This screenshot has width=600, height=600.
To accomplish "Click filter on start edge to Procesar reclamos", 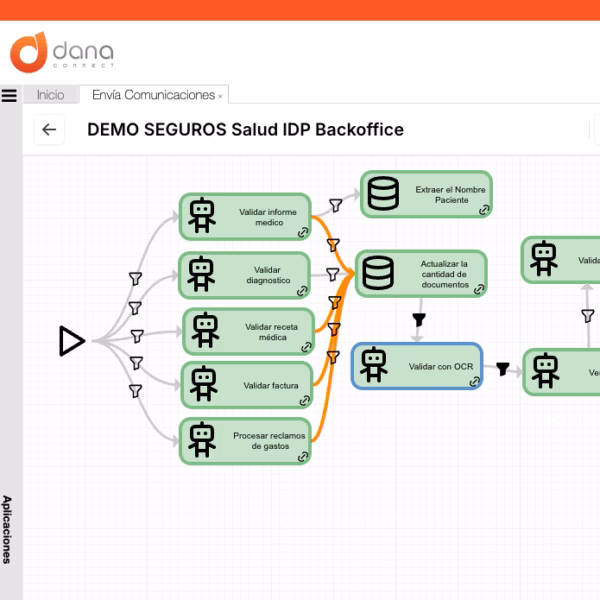I will (x=135, y=391).
